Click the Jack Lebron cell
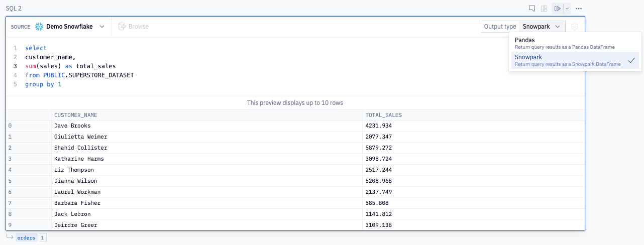Viewport: 644px width, 245px height. [207, 214]
